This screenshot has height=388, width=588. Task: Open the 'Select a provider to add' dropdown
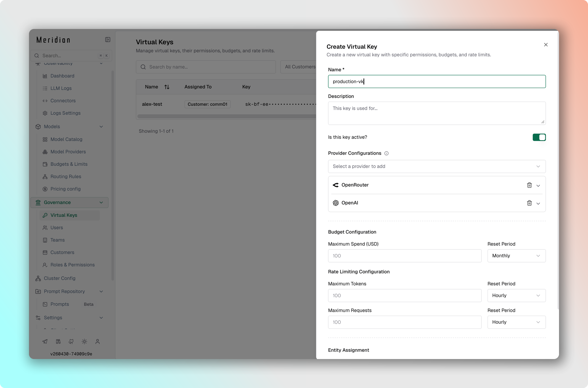point(437,166)
